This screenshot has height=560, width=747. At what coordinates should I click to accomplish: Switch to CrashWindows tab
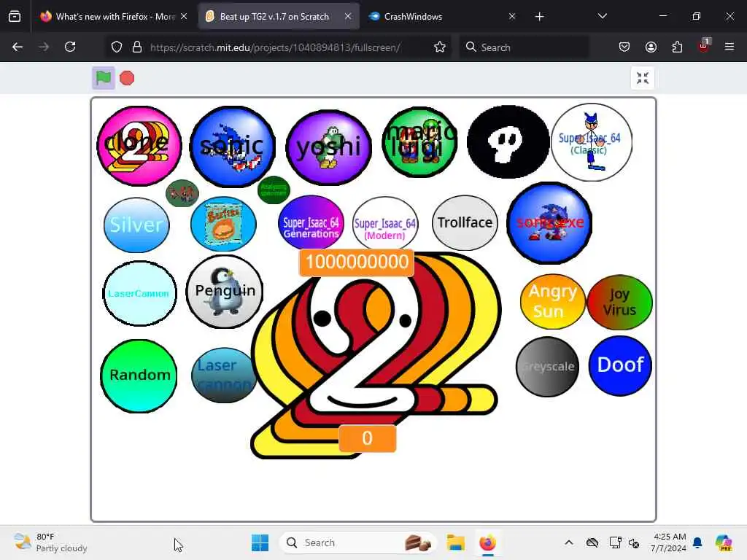[x=441, y=17]
